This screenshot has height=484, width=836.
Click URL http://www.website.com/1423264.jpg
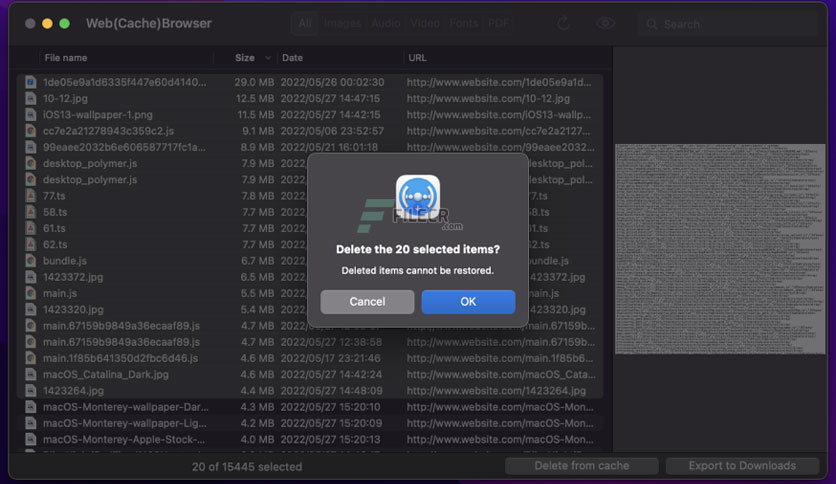tap(496, 391)
